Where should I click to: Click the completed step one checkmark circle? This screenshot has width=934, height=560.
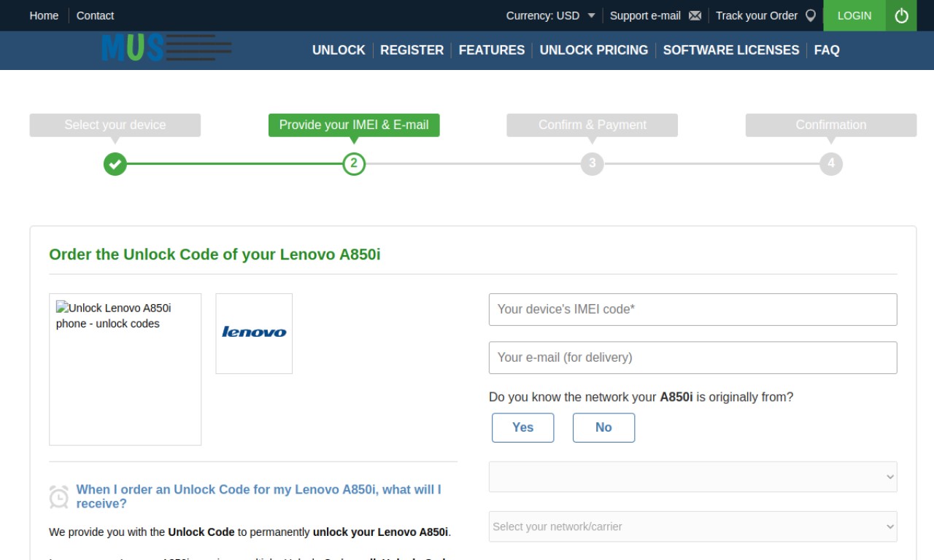tap(115, 164)
